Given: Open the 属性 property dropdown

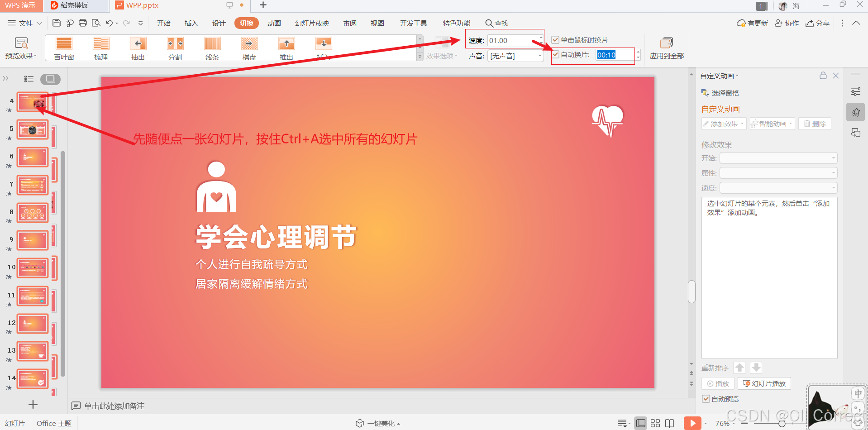Looking at the screenshot, I should 778,173.
